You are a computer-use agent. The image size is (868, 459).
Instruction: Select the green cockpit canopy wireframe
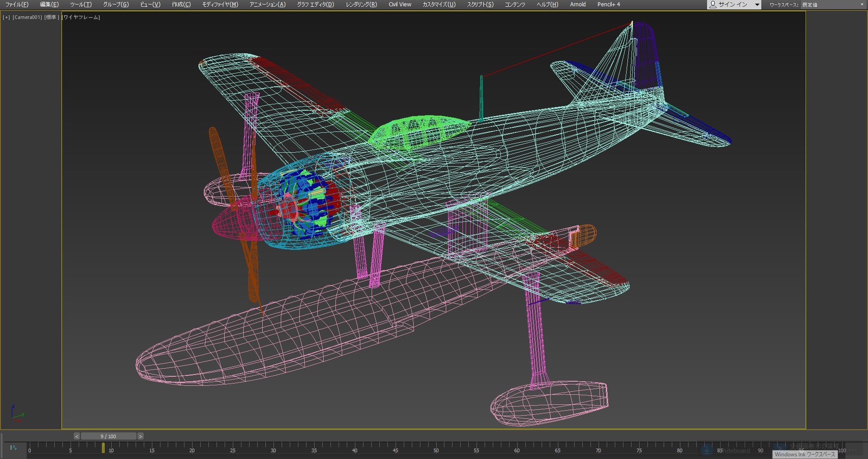pos(418,131)
